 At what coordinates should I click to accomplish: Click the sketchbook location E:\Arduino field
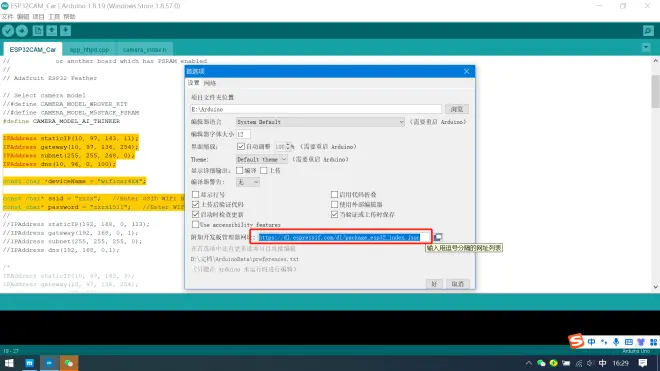click(x=316, y=109)
